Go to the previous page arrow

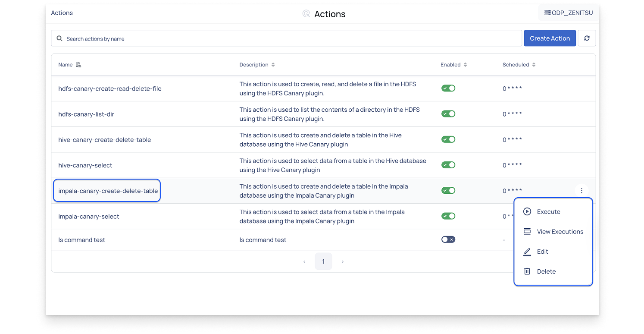(304, 262)
